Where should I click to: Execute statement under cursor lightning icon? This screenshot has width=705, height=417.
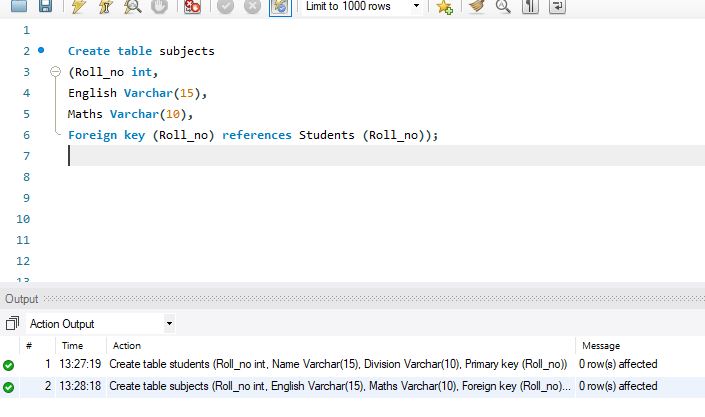(x=105, y=6)
